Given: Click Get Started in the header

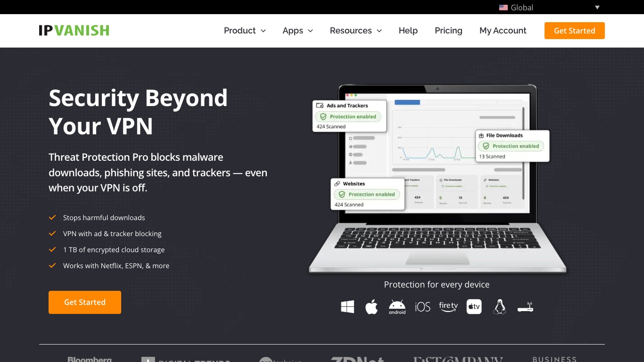Looking at the screenshot, I should point(575,31).
